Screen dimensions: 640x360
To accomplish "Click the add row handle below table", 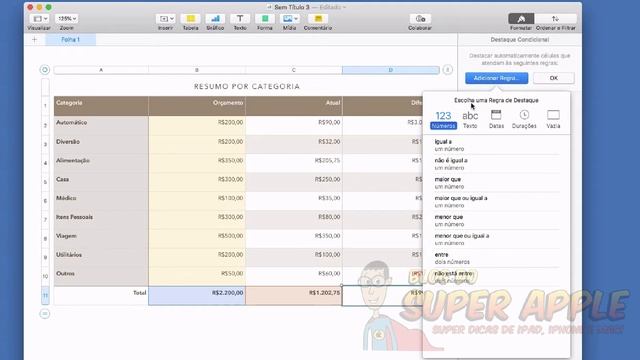I will click(45, 313).
